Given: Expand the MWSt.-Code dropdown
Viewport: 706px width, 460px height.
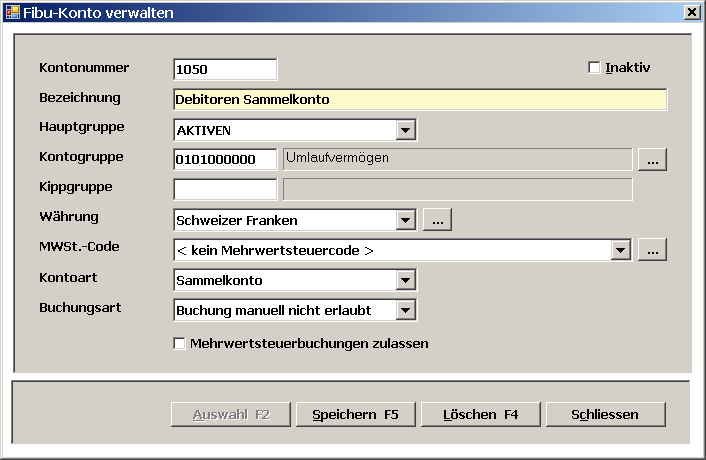Looking at the screenshot, I should (621, 250).
